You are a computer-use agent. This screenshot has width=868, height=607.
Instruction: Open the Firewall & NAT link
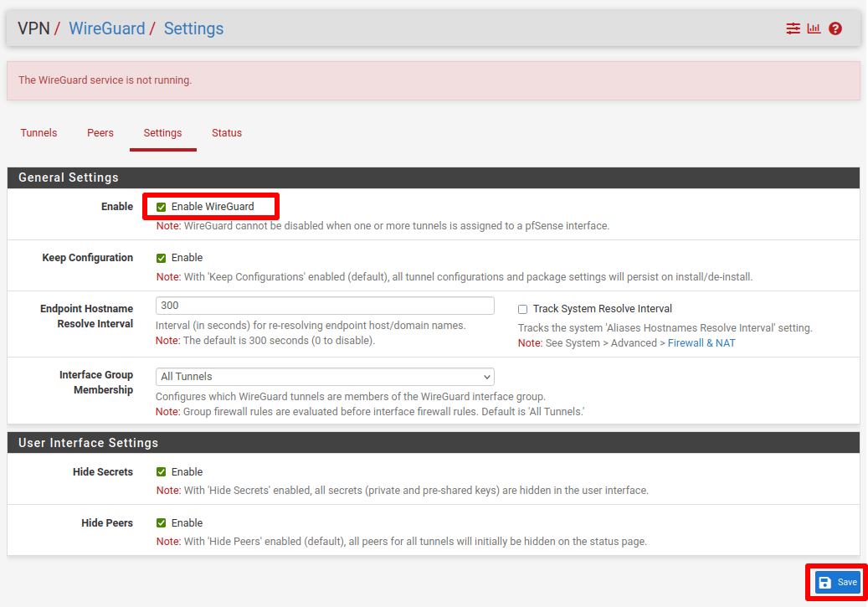pos(701,342)
